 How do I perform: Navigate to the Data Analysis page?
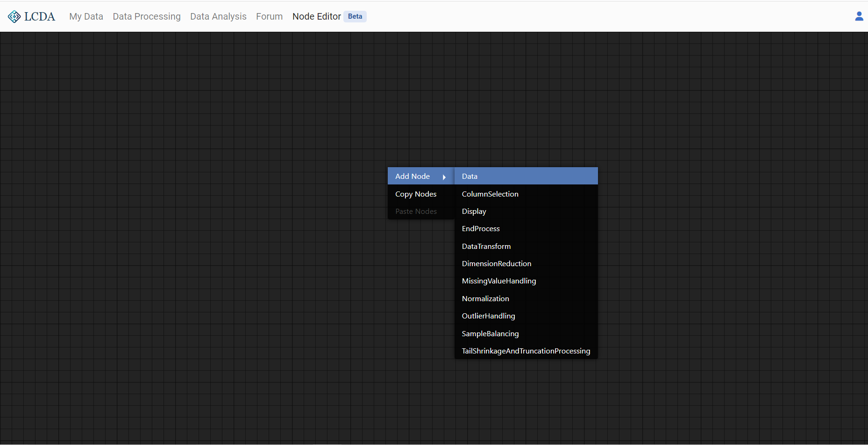[x=218, y=16]
